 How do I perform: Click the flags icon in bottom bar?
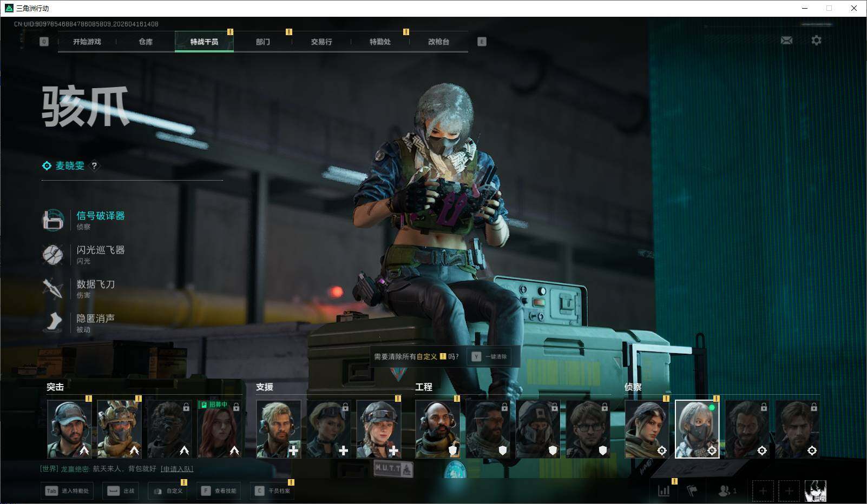(x=692, y=490)
